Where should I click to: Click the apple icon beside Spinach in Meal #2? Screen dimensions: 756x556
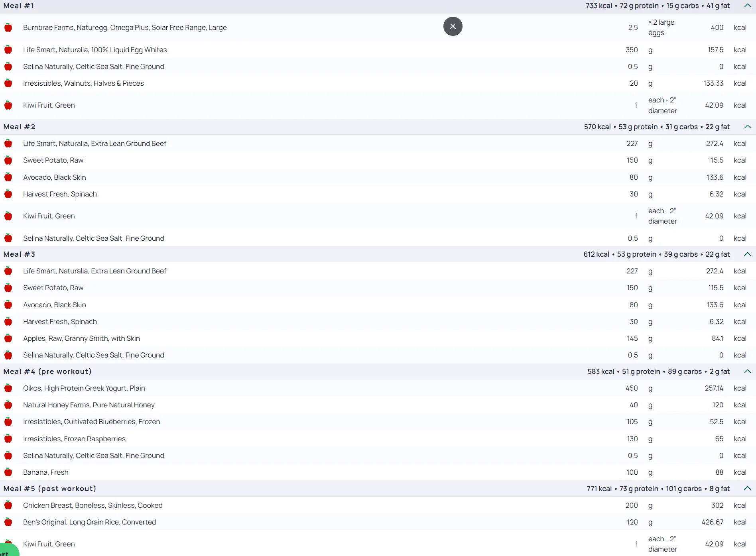coord(8,194)
